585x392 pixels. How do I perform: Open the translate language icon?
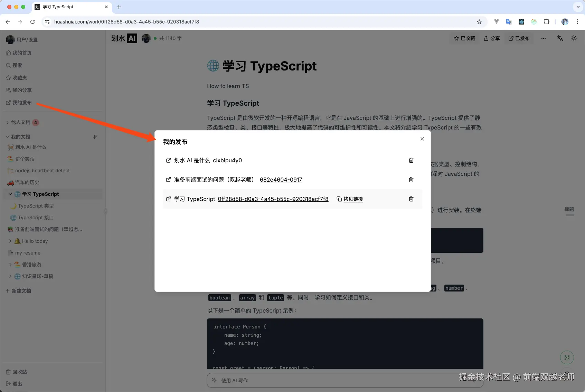pos(560,38)
